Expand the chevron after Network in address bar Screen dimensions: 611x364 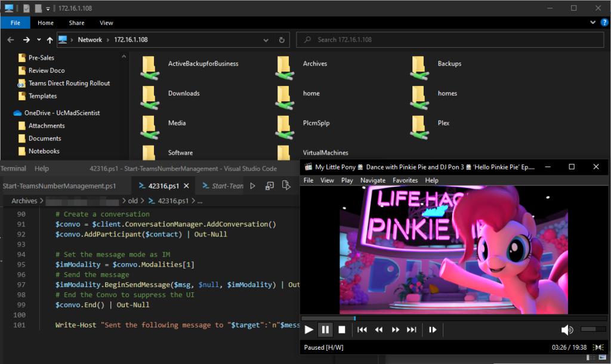pos(108,40)
